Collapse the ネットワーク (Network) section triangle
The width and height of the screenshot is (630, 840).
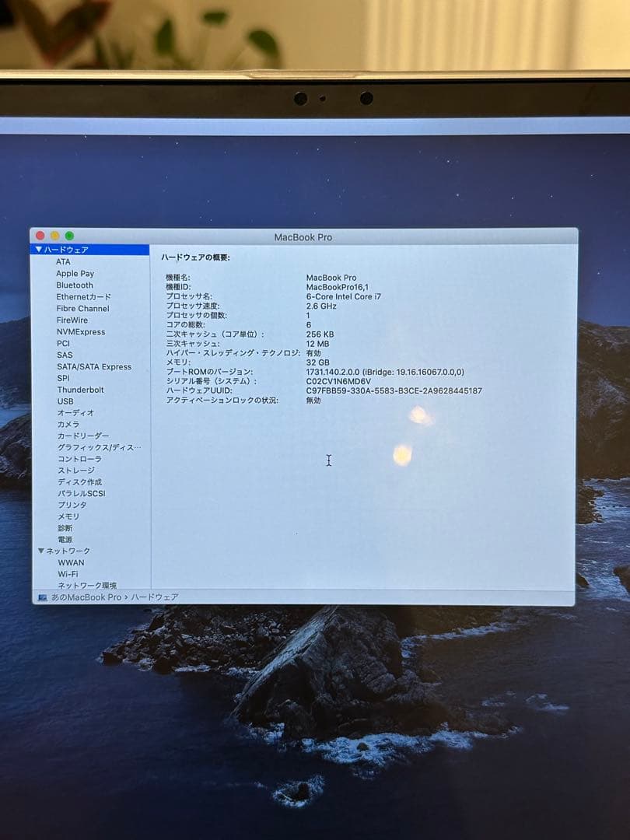[40, 550]
